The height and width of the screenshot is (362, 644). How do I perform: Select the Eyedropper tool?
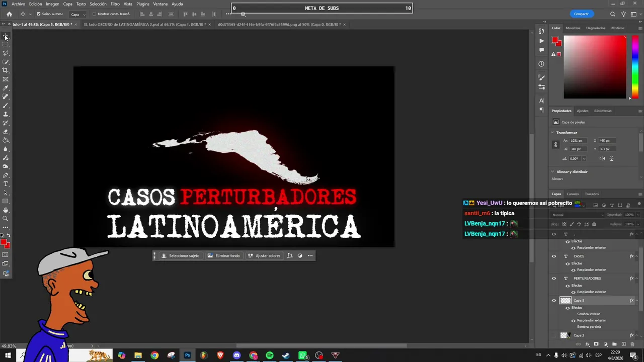[x=6, y=88]
